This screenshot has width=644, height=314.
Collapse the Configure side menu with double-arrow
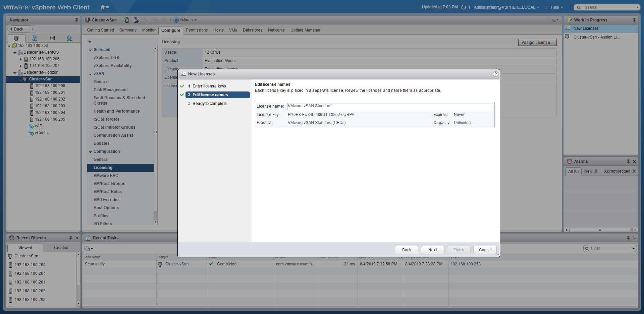(x=90, y=42)
